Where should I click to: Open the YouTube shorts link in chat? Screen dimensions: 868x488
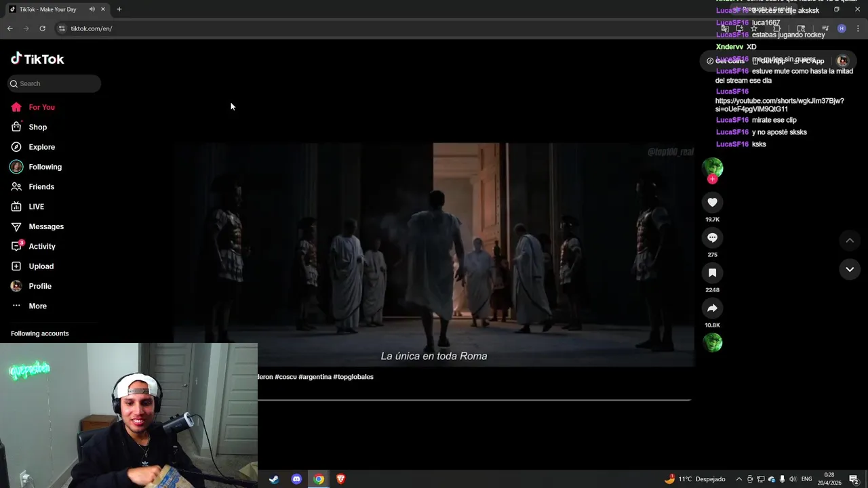point(780,104)
